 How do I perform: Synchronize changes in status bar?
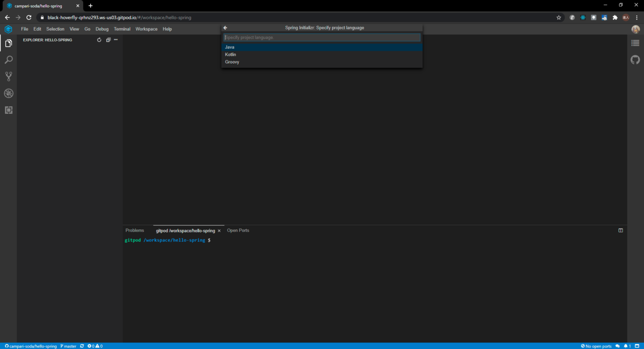[x=82, y=346]
